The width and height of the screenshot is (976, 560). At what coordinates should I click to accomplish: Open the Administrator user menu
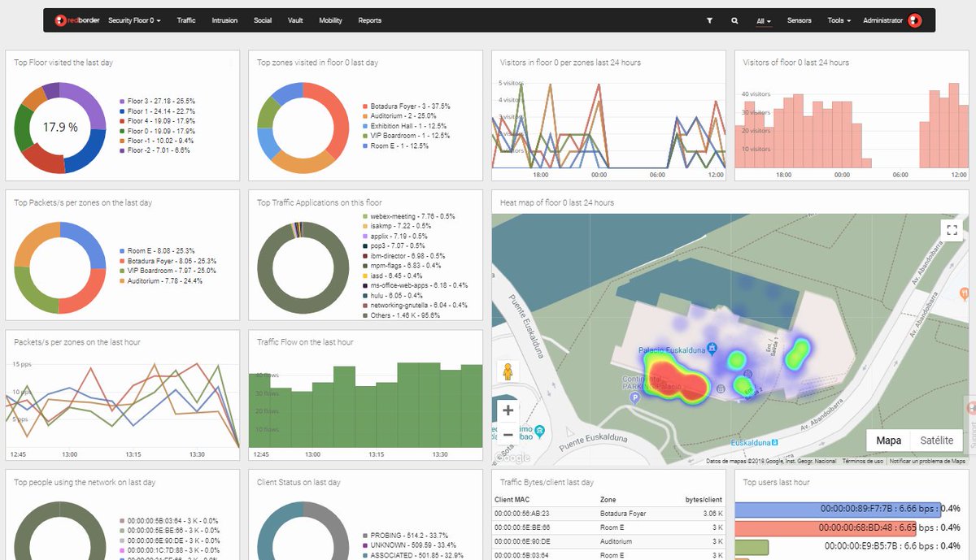coord(883,20)
